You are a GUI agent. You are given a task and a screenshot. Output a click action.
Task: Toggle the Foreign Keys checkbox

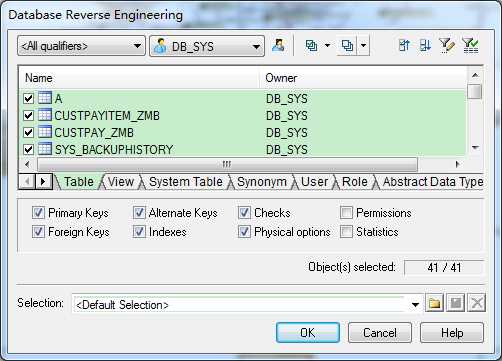(x=38, y=232)
